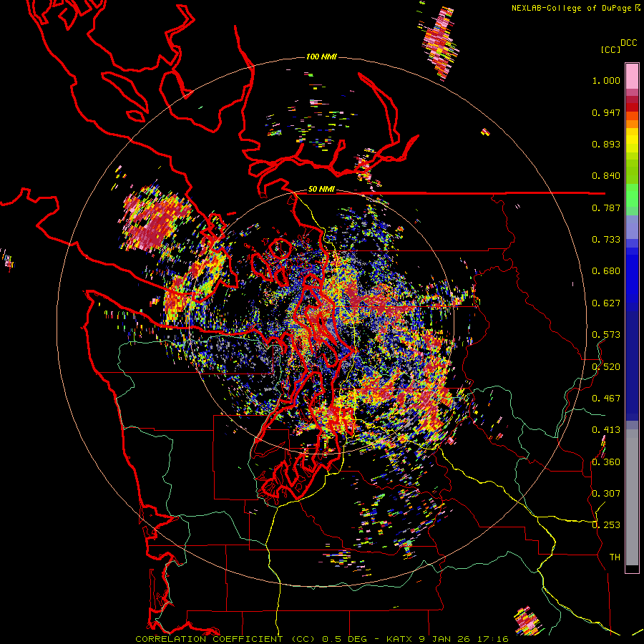
Task: Select the 0.840 scale value
Action: tap(606, 176)
